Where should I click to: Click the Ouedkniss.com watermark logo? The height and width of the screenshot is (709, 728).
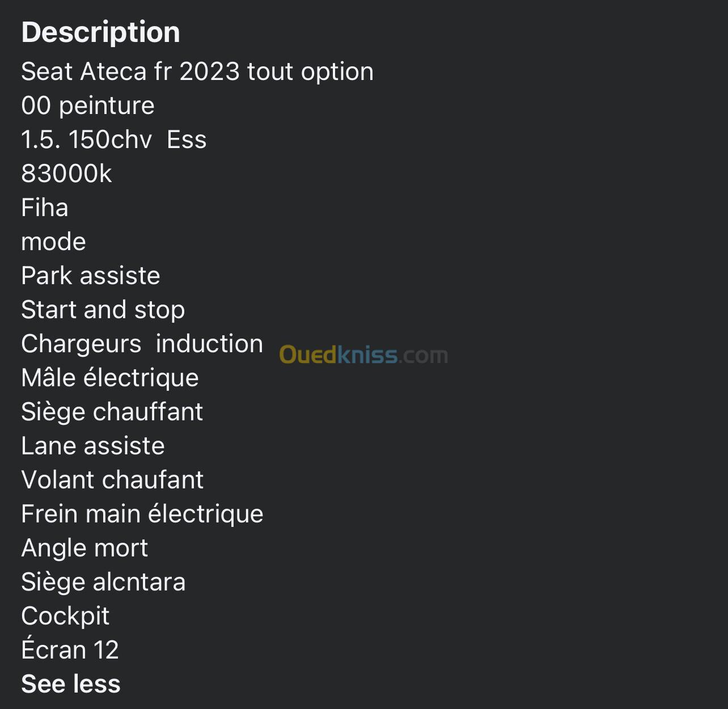363,355
